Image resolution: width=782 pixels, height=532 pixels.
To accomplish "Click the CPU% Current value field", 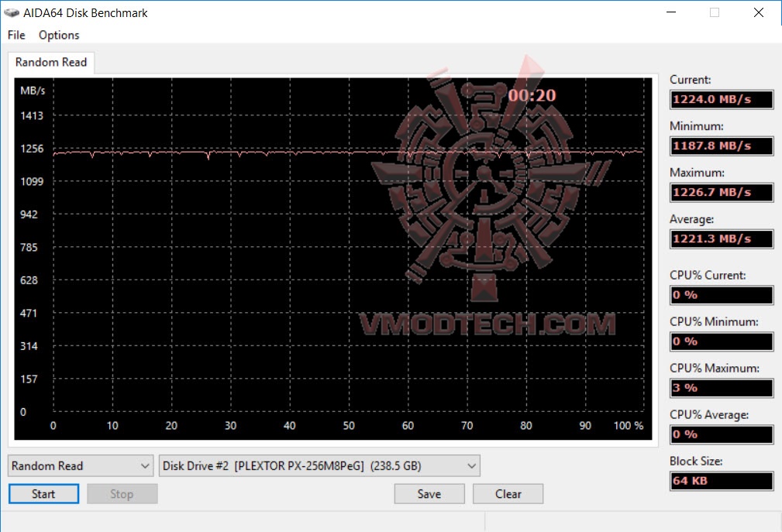I will pos(721,295).
